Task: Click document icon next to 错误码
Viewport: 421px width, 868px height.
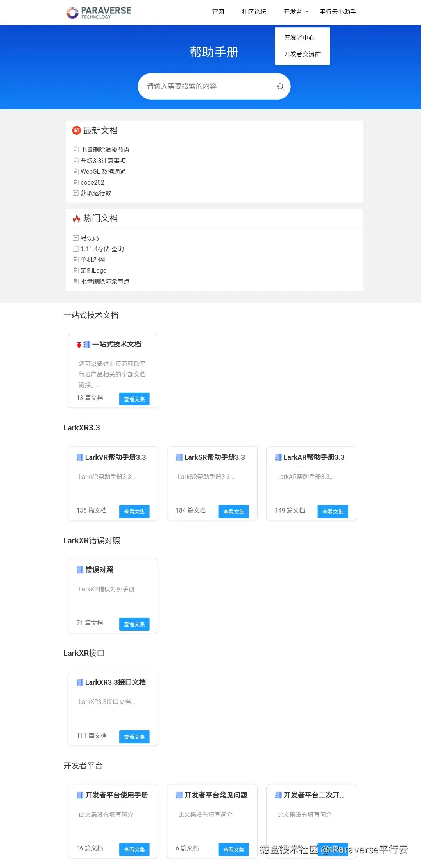Action: click(x=75, y=238)
